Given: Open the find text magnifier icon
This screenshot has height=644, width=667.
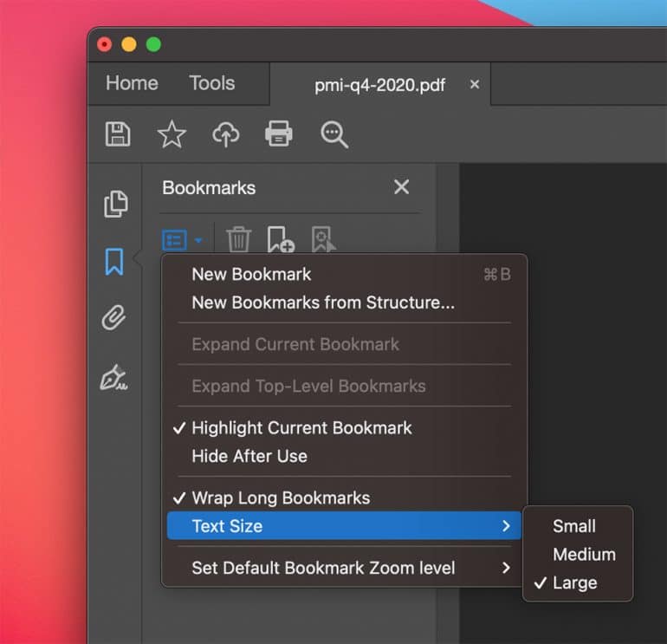Looking at the screenshot, I should coord(334,134).
